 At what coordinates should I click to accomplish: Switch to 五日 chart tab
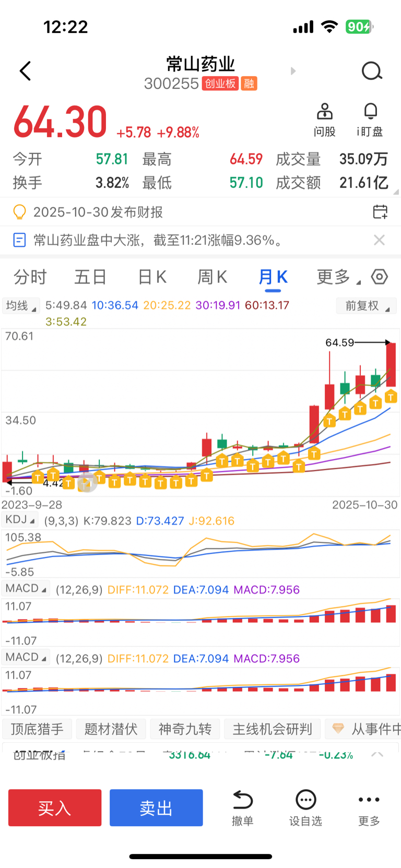pyautogui.click(x=90, y=277)
